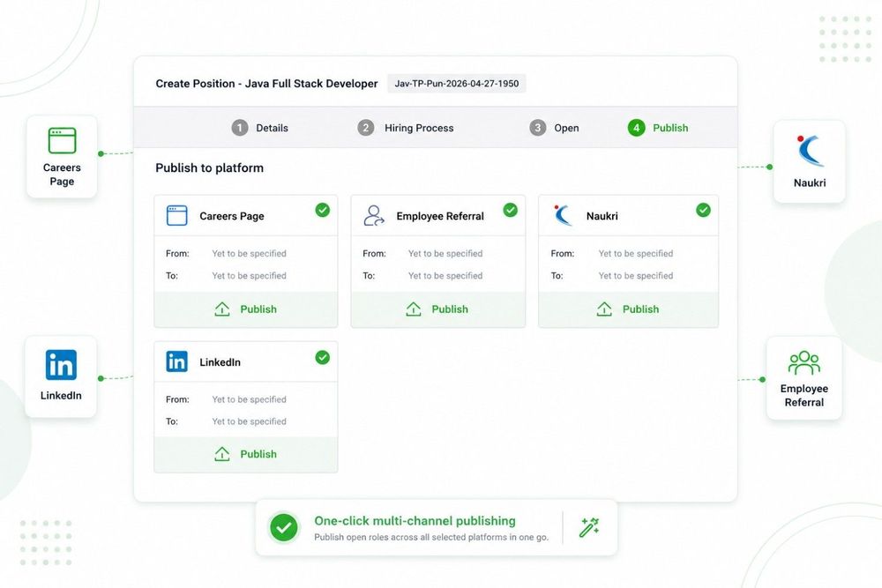Set the LinkedIn From date value
The height and width of the screenshot is (588, 882).
[x=250, y=399]
